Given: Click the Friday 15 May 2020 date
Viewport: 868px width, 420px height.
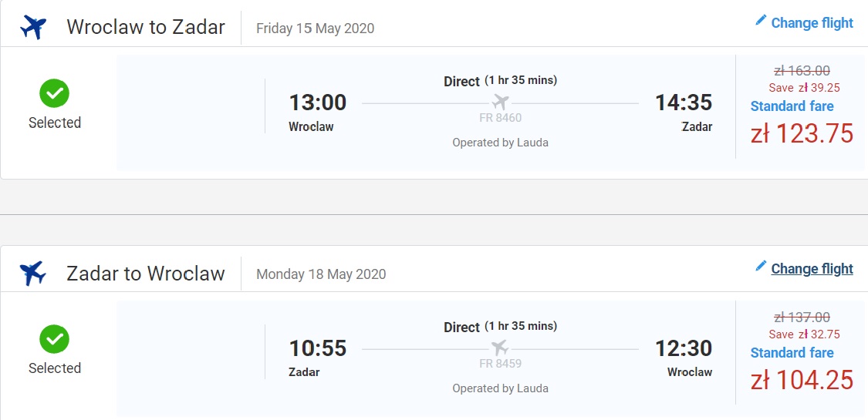Looking at the screenshot, I should (x=315, y=29).
